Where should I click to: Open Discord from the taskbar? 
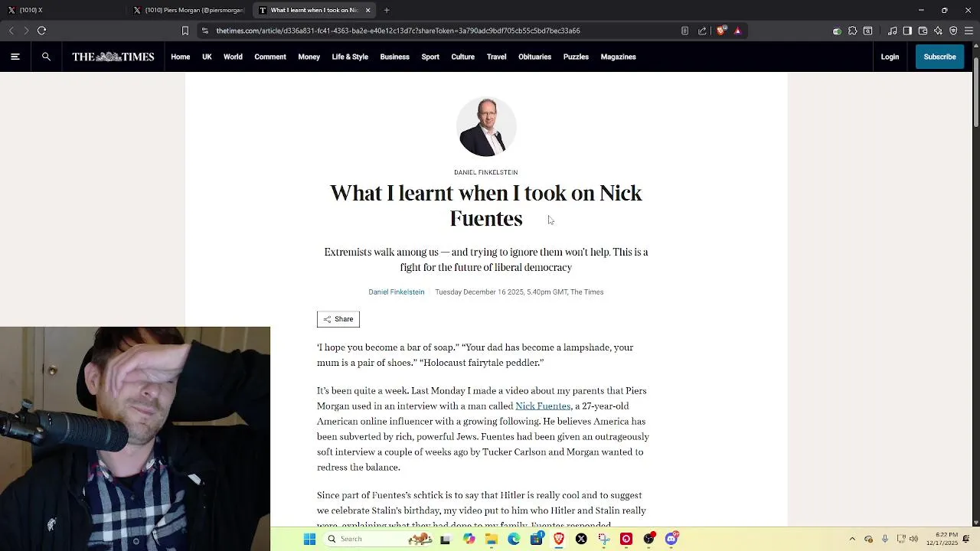tap(671, 539)
